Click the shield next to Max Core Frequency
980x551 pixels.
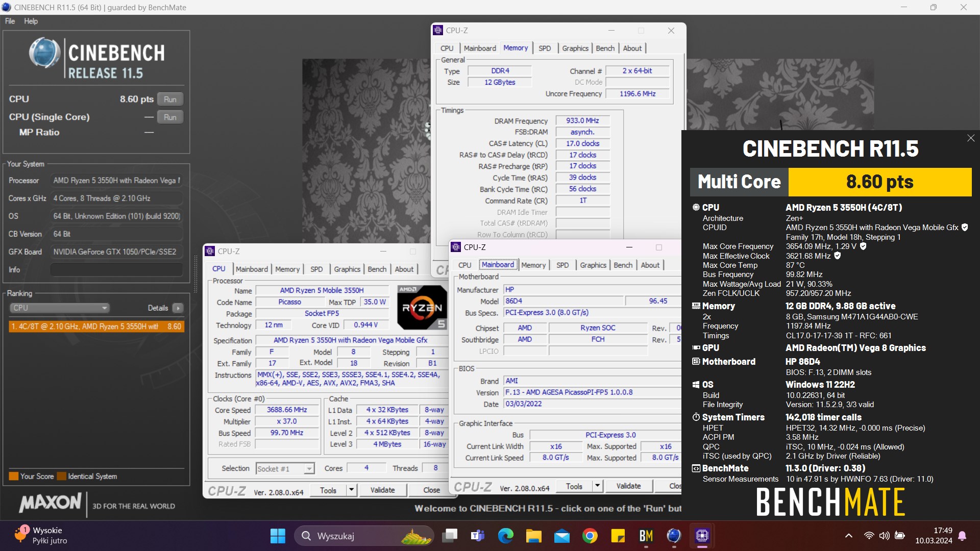coord(863,246)
